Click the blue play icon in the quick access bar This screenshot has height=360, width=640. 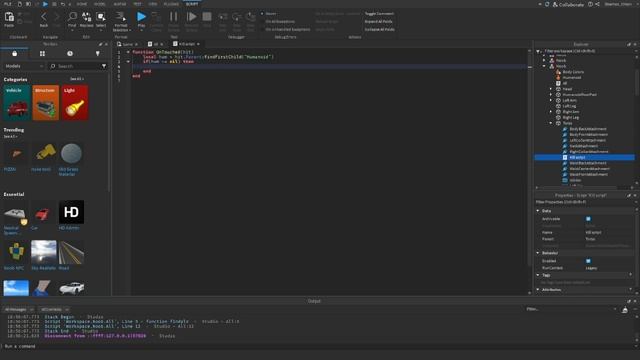pyautogui.click(x=45, y=4)
